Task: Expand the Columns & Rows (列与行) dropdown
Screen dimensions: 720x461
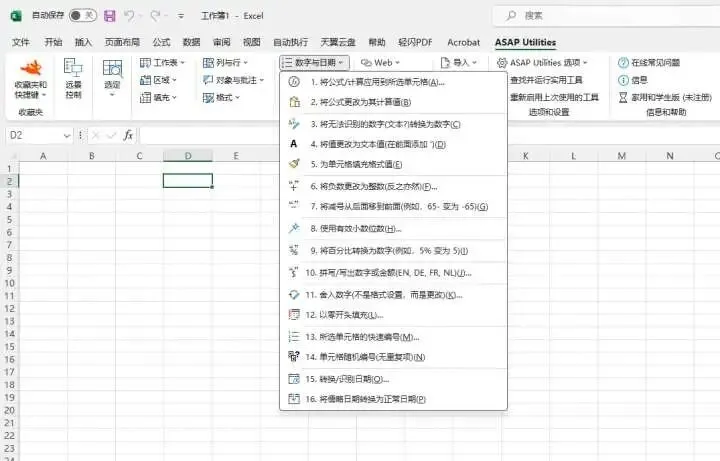Action: click(225, 62)
